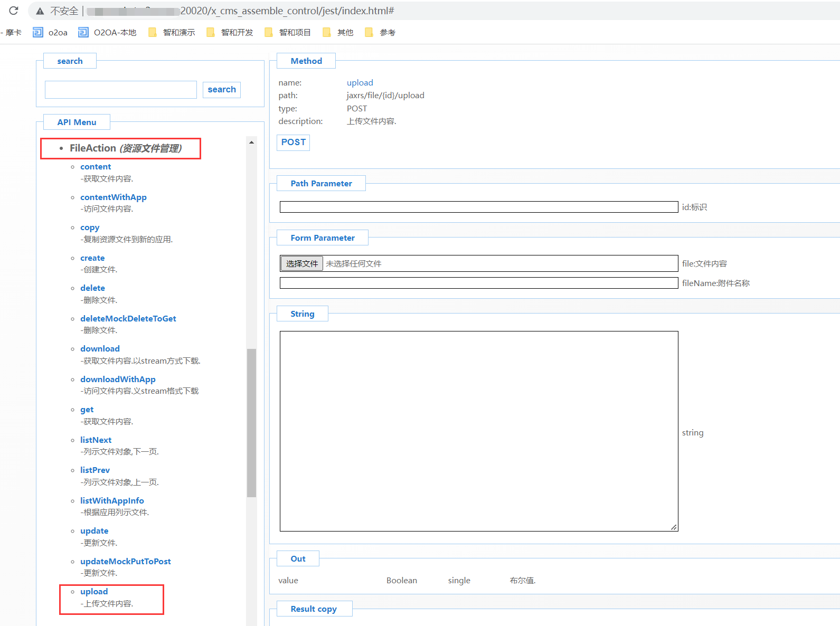Open the 参考 bookmark folder
This screenshot has height=626, width=840.
pos(380,33)
